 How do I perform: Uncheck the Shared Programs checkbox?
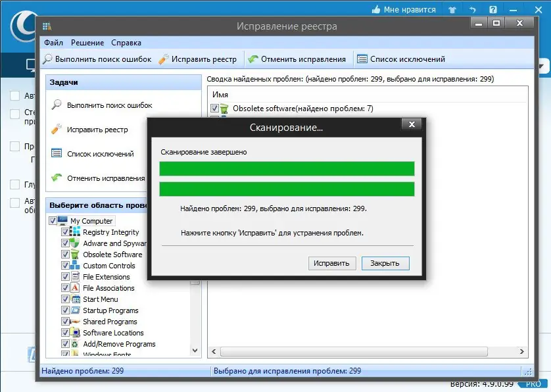coord(65,322)
